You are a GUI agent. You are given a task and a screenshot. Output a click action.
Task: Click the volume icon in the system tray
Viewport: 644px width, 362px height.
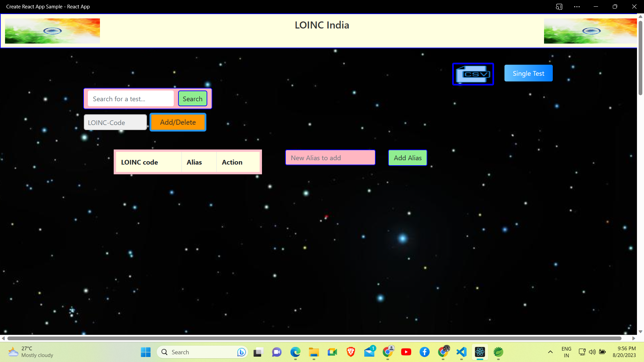pyautogui.click(x=592, y=352)
